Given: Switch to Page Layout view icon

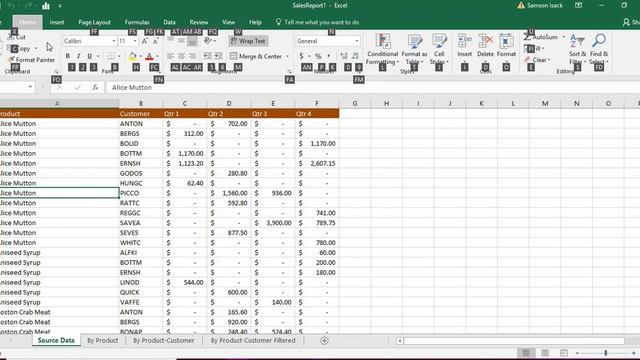Looking at the screenshot, I should tap(545, 353).
